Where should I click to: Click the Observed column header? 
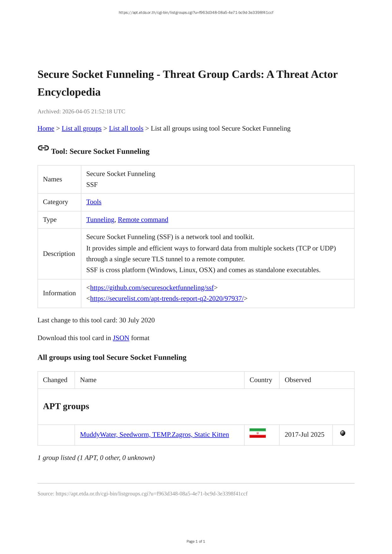click(298, 380)
